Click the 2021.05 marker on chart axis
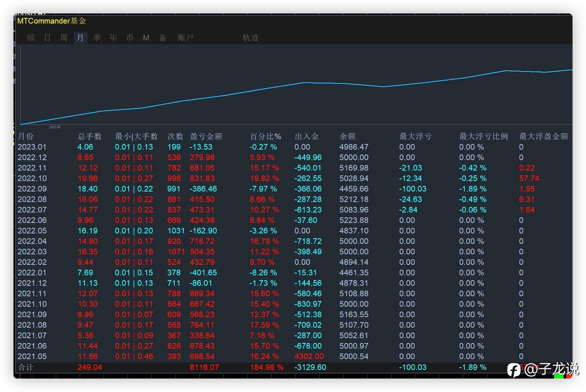 click(55, 127)
